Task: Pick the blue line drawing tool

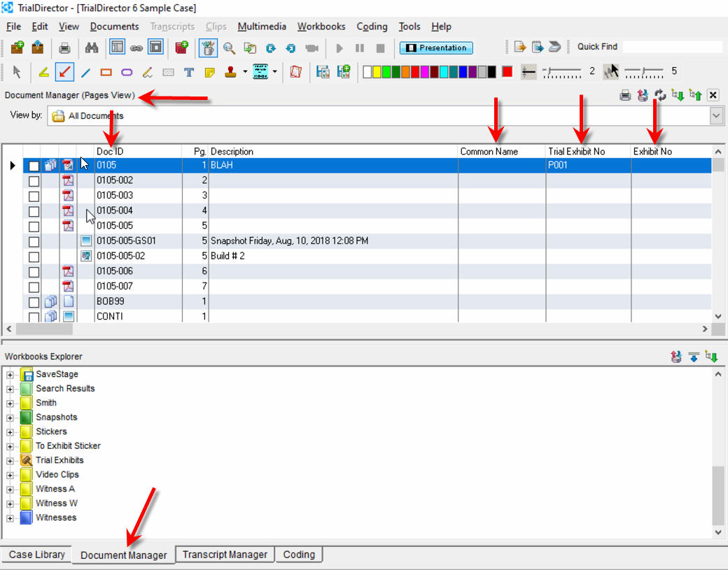Action: pyautogui.click(x=85, y=72)
